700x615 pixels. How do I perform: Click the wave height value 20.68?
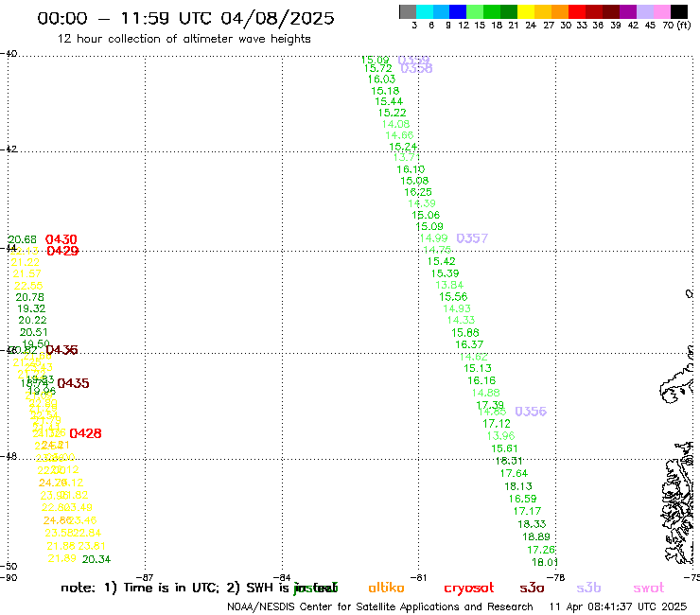(x=22, y=239)
